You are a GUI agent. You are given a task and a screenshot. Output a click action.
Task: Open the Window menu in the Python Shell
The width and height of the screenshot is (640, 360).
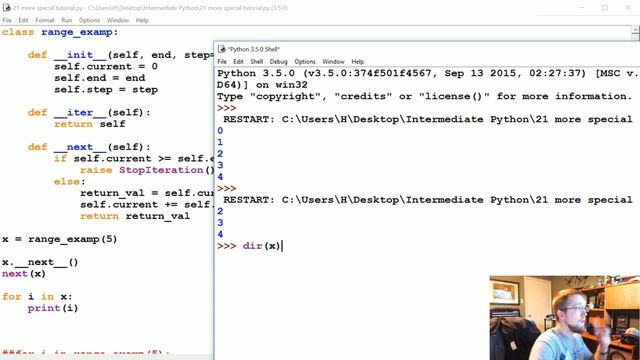tap(333, 62)
